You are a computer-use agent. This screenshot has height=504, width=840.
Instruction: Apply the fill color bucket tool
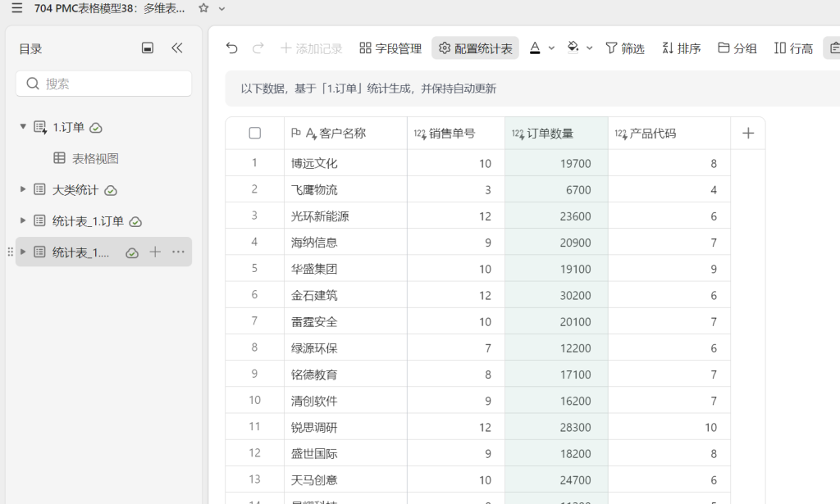click(573, 48)
